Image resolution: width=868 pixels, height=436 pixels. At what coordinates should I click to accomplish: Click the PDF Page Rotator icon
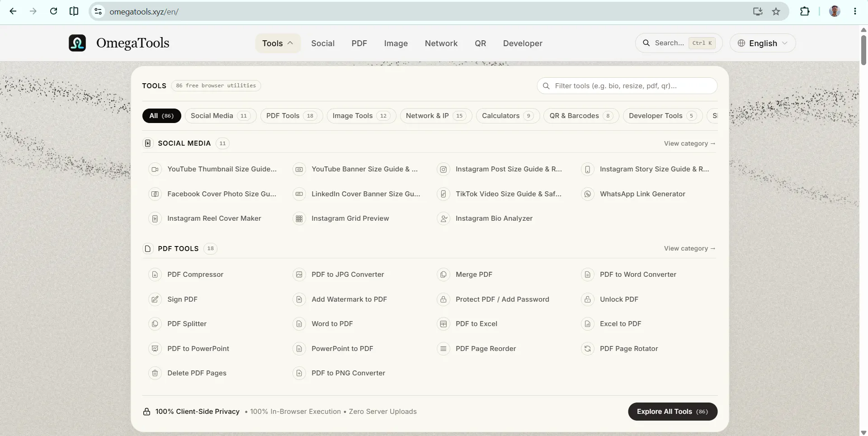pos(588,349)
